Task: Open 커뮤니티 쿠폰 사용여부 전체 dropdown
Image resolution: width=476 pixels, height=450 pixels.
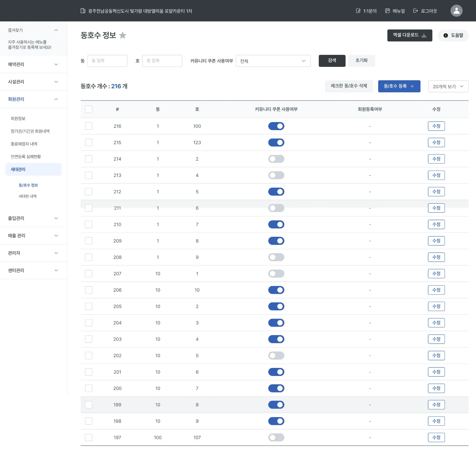Action: [x=273, y=61]
